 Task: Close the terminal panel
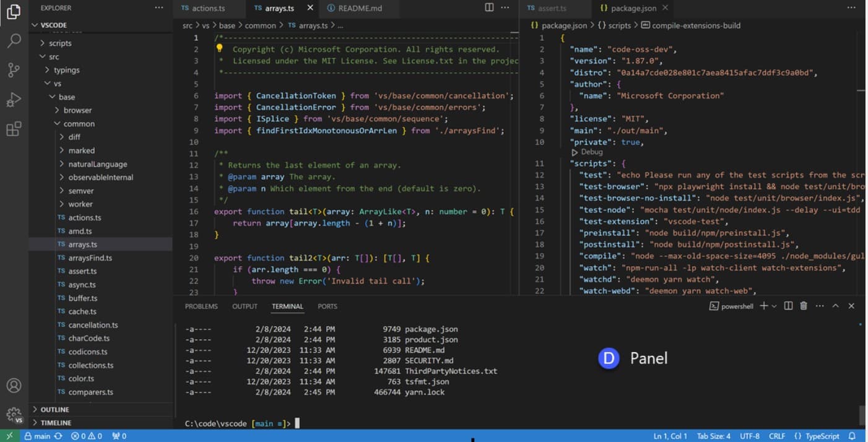(x=851, y=306)
